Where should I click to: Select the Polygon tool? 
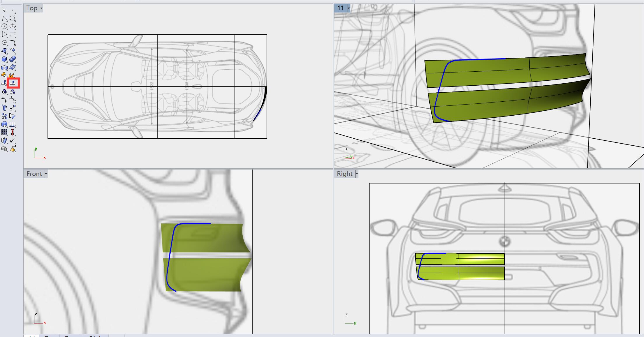[4, 43]
